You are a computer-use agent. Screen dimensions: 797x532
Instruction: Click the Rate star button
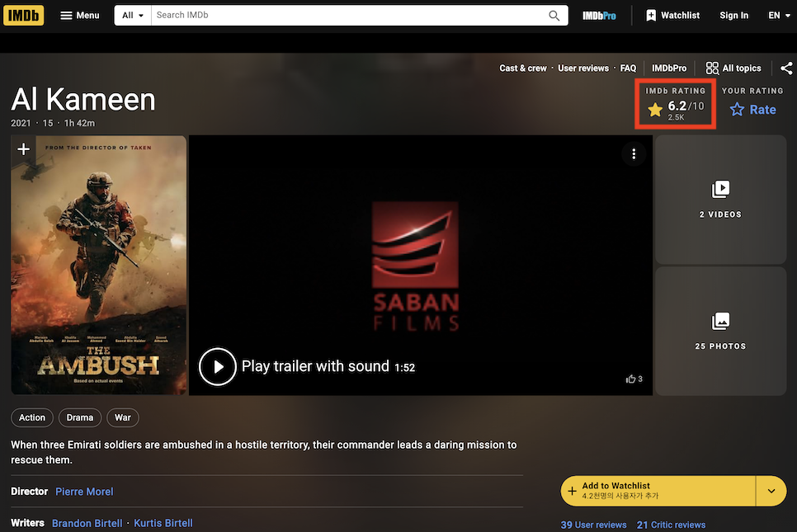point(752,109)
